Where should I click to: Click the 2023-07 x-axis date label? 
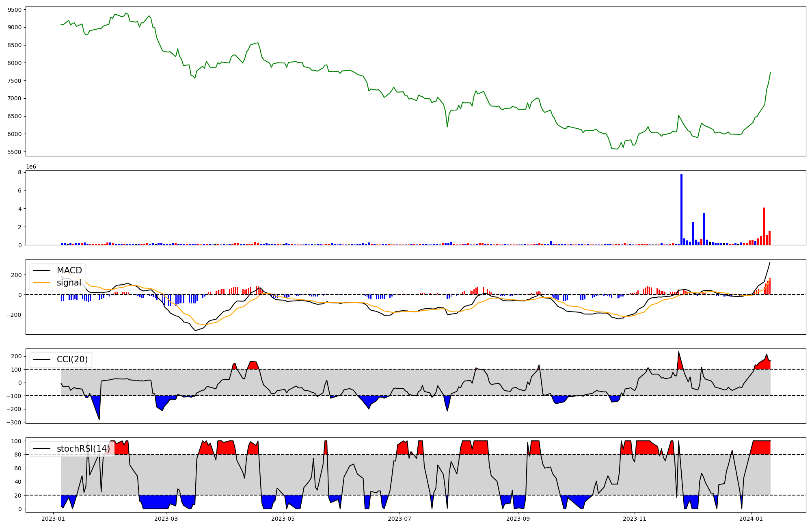(400, 519)
